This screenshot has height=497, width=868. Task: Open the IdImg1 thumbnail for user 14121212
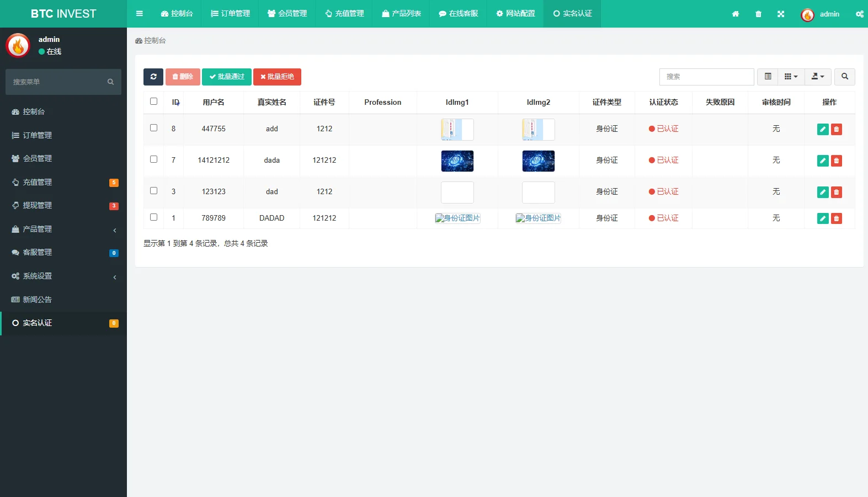pyautogui.click(x=457, y=161)
